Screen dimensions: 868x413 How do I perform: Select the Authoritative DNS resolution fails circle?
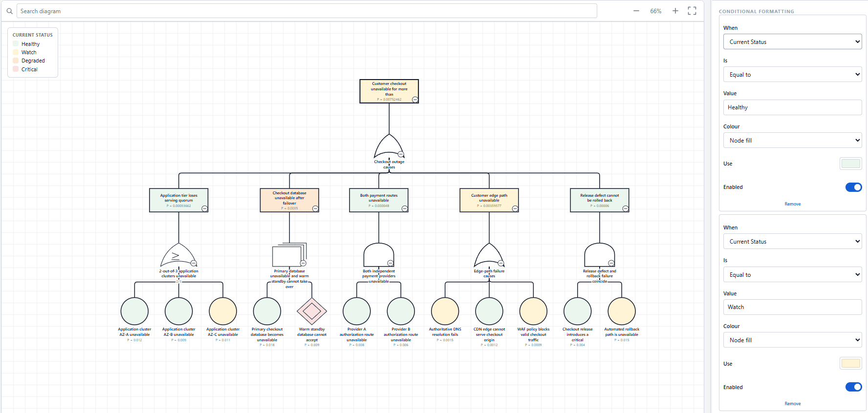(x=445, y=311)
